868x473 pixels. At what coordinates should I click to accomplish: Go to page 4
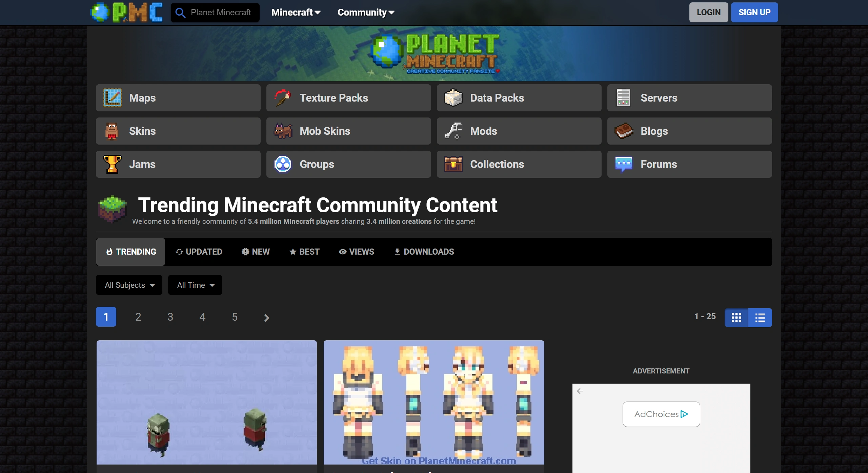(203, 317)
